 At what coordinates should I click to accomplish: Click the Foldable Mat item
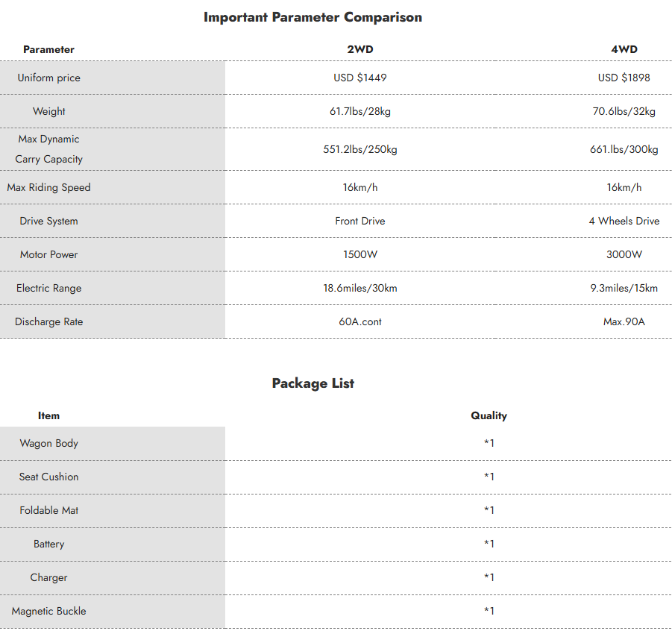[x=49, y=510]
